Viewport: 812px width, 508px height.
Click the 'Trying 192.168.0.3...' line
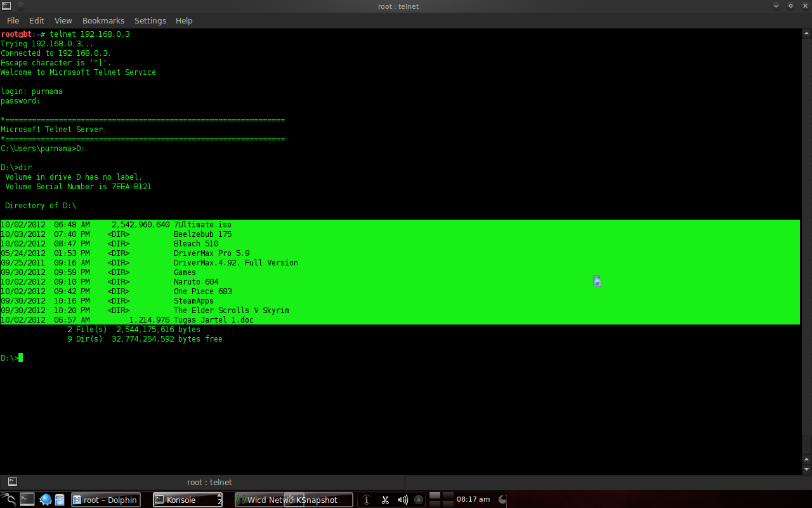(47, 44)
